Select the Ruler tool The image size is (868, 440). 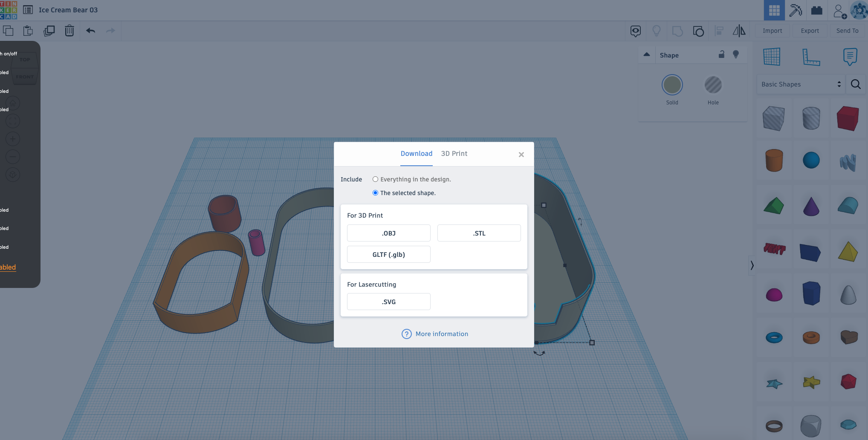coord(811,56)
